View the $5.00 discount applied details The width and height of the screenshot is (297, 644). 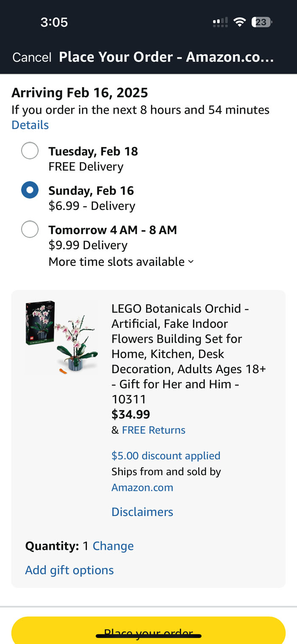[x=166, y=456]
